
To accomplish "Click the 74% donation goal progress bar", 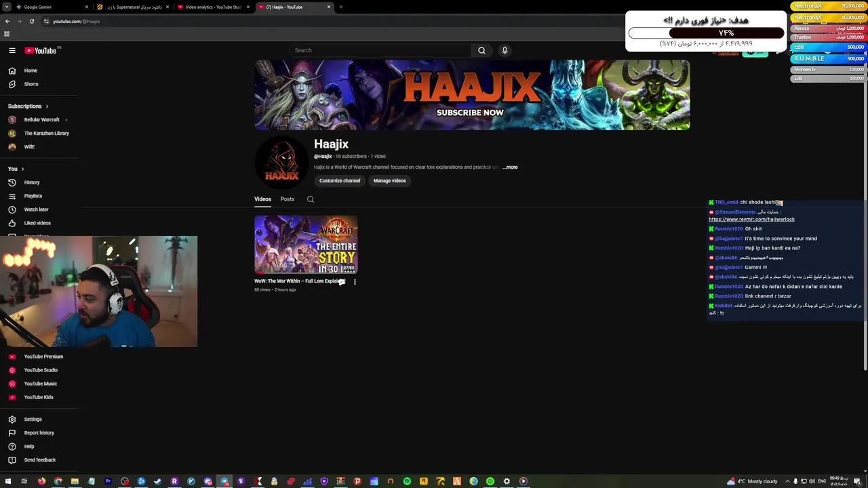I will 706,33.
